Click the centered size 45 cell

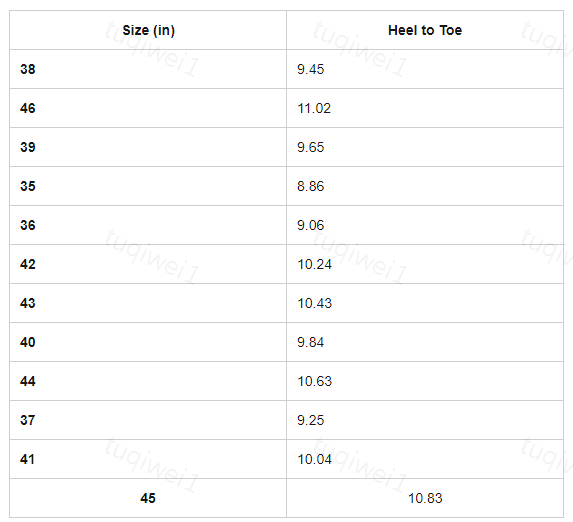pyautogui.click(x=148, y=498)
